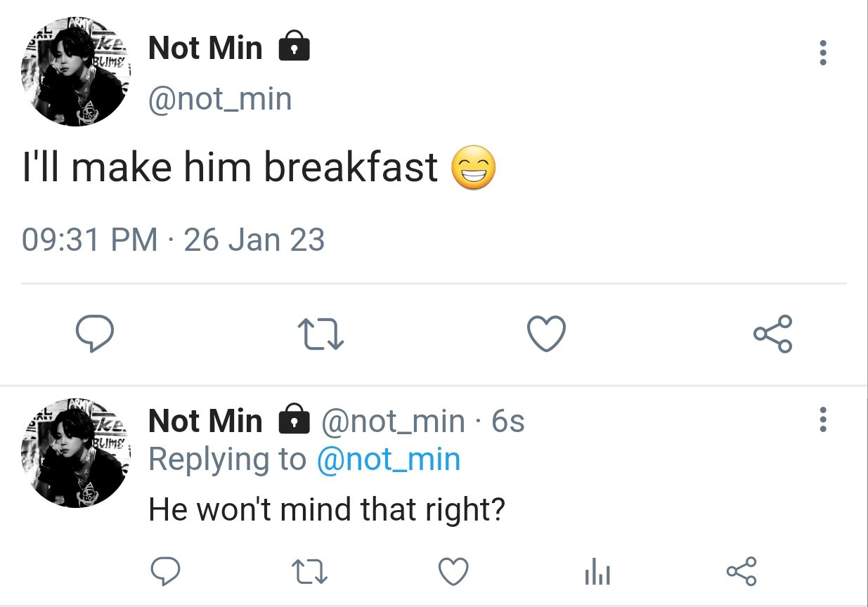The height and width of the screenshot is (607, 868).
Task: Retweet the main breakfast tweet
Action: coord(320,334)
